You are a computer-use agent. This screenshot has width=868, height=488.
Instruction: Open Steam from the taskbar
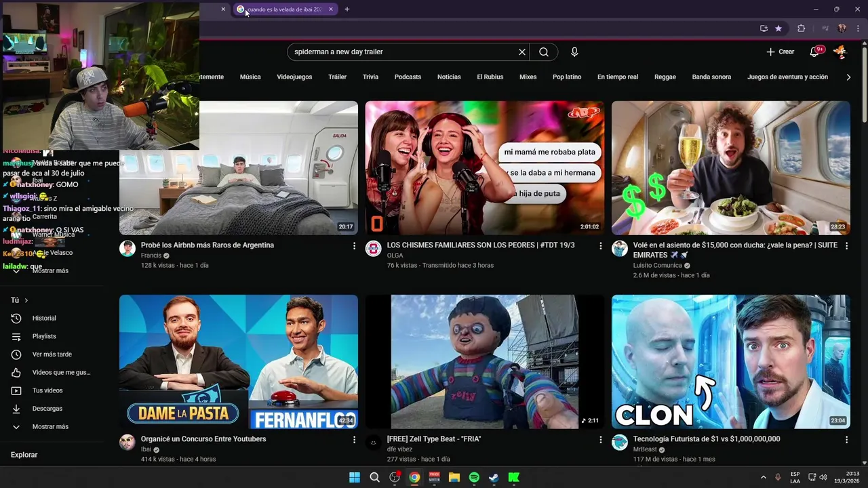(x=494, y=477)
